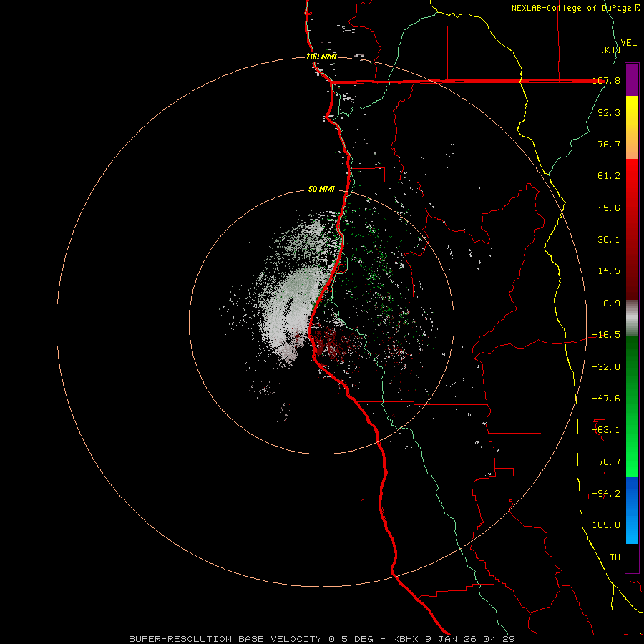Click the VEL legend title
This screenshot has height=644, width=644.
[629, 43]
